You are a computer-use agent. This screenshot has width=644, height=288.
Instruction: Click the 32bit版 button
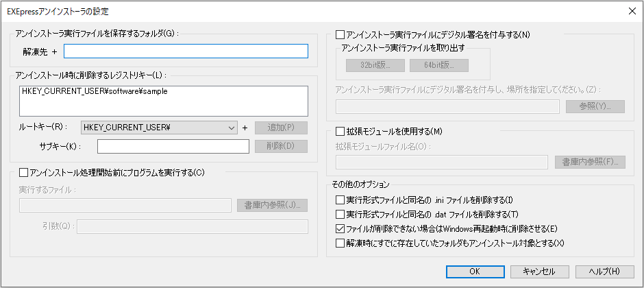375,65
